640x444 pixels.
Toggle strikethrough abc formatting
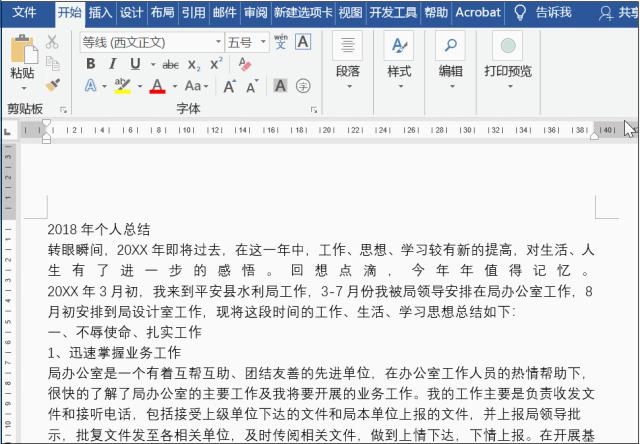(171, 64)
